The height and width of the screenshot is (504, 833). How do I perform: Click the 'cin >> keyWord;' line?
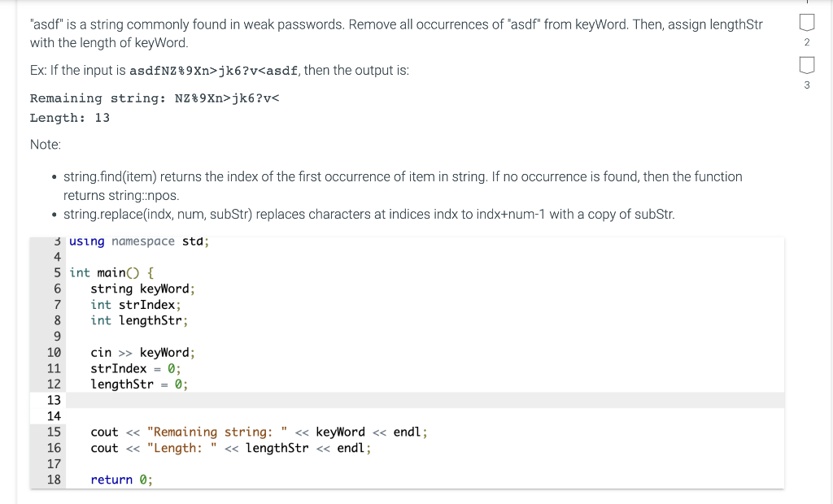click(142, 352)
